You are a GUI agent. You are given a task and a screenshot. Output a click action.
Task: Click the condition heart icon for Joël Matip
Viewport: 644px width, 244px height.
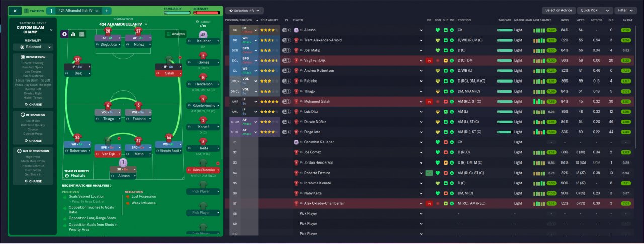point(438,50)
